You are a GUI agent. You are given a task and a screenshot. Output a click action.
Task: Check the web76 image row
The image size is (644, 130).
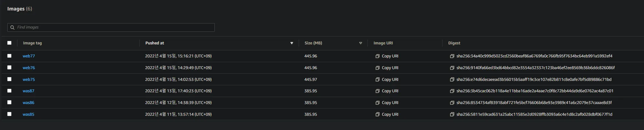tap(10, 68)
